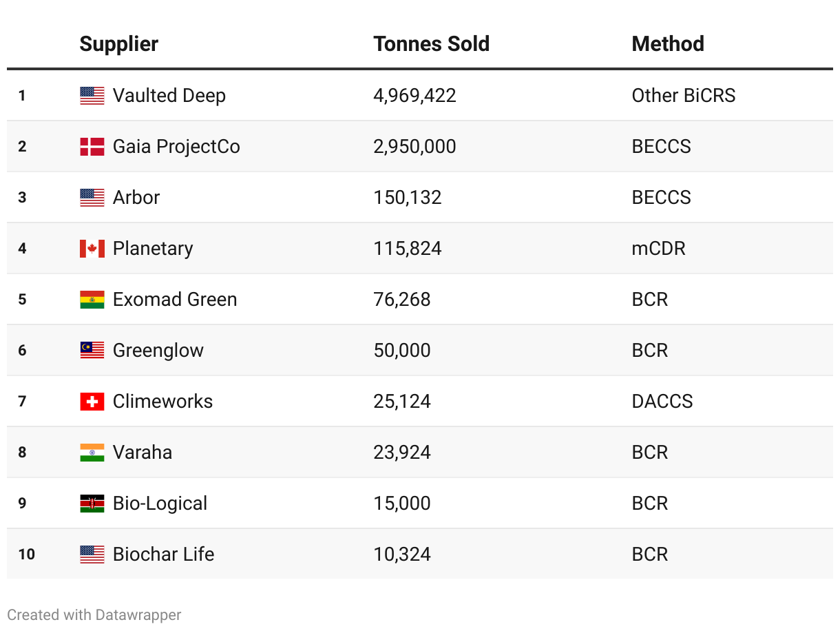840x631 pixels.
Task: Click the US flag beside Vaulted Deep
Action: pos(92,96)
